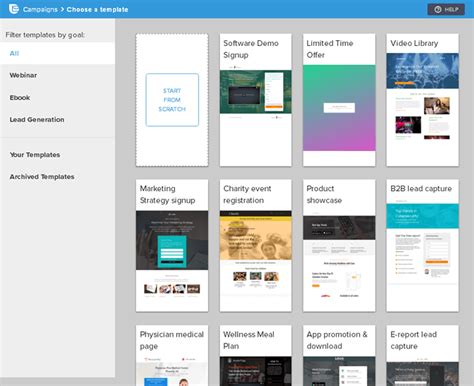Click Start From Scratch button

[x=172, y=100]
